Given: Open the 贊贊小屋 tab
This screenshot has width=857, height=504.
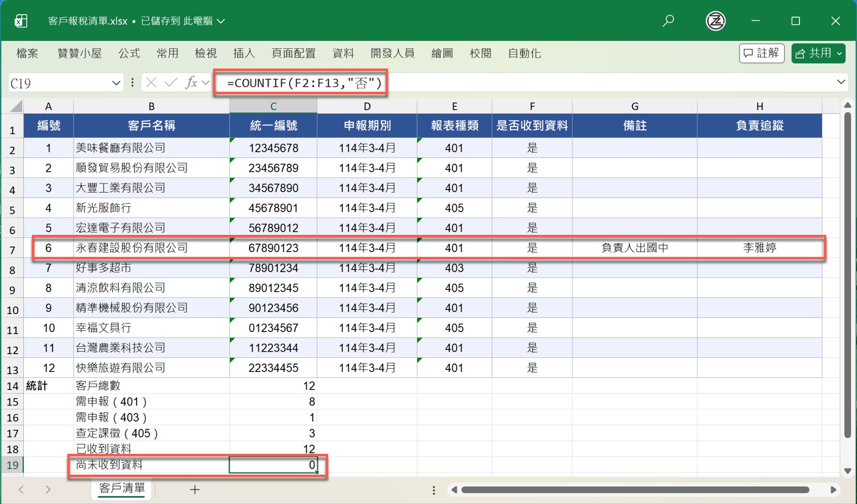Looking at the screenshot, I should point(80,53).
